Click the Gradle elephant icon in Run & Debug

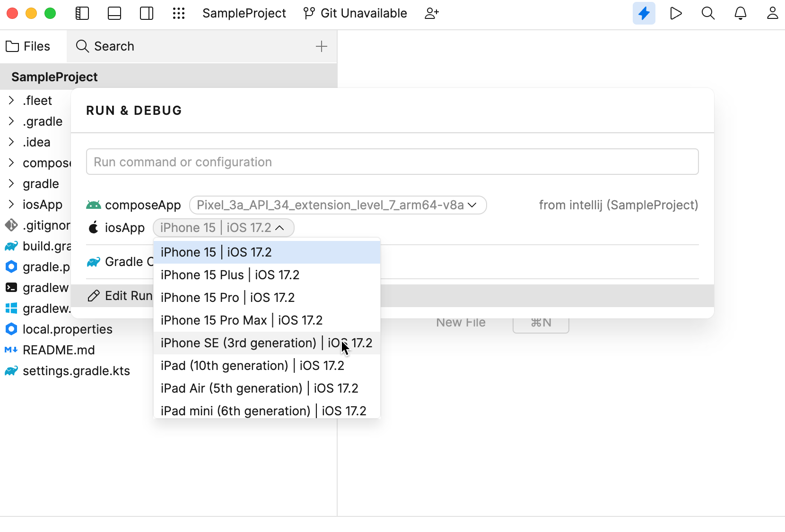[x=94, y=262]
